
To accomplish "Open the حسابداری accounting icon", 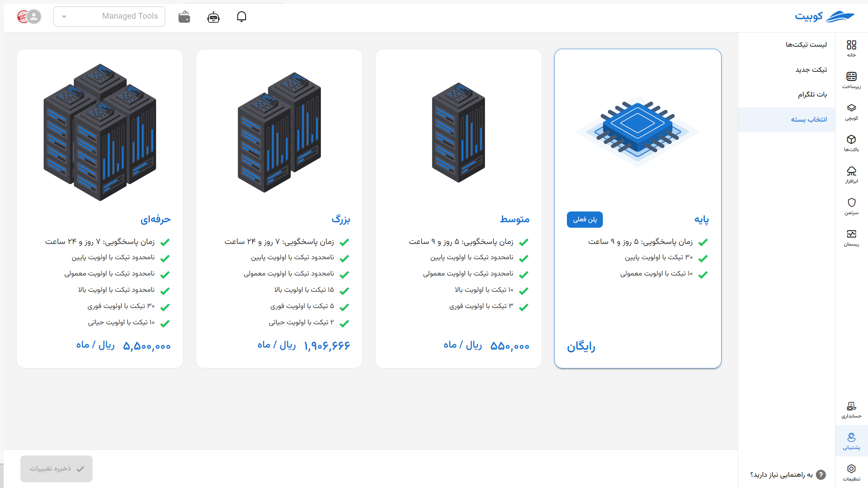I will click(851, 409).
